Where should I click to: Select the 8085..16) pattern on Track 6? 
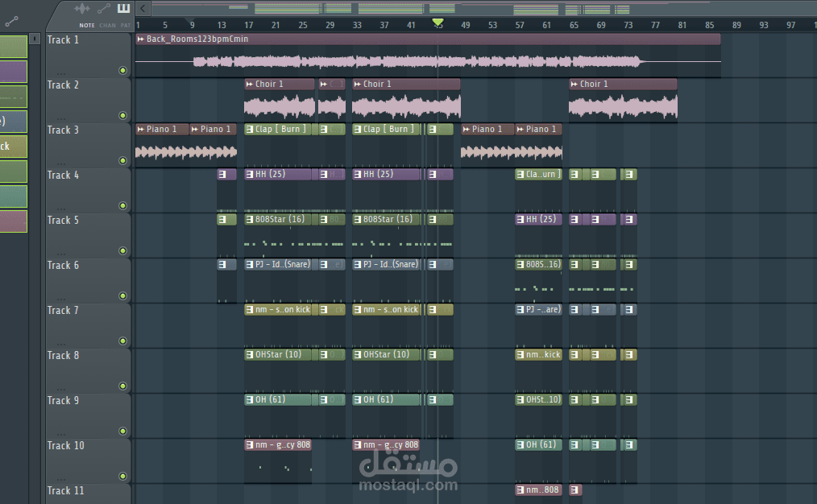click(538, 265)
